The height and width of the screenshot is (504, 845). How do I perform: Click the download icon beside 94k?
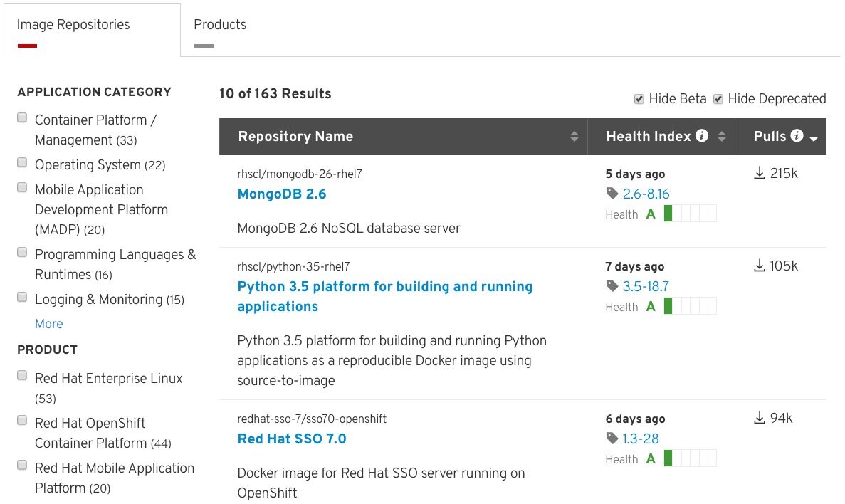[x=760, y=418]
